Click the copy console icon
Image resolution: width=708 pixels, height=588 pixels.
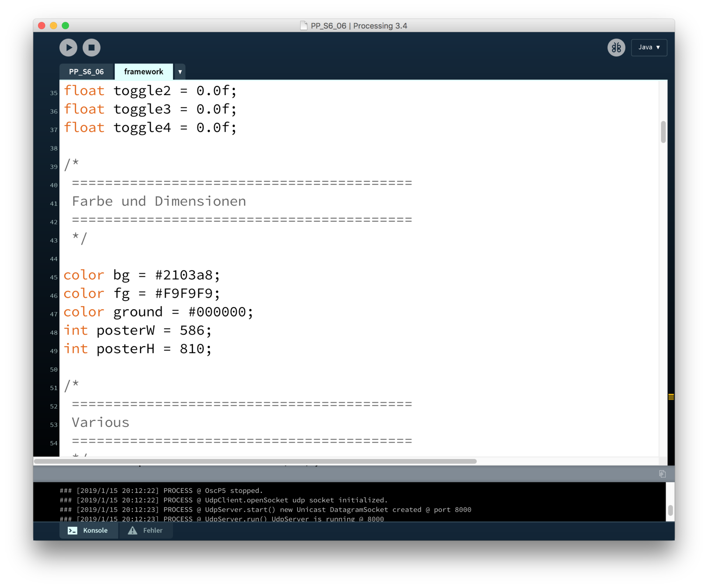[x=662, y=474]
